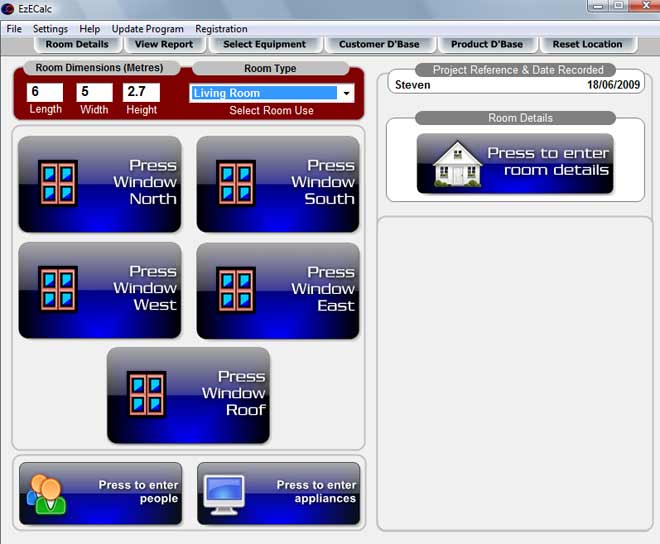Image resolution: width=660 pixels, height=544 pixels.
Task: Click the house icon for room details
Action: click(457, 164)
